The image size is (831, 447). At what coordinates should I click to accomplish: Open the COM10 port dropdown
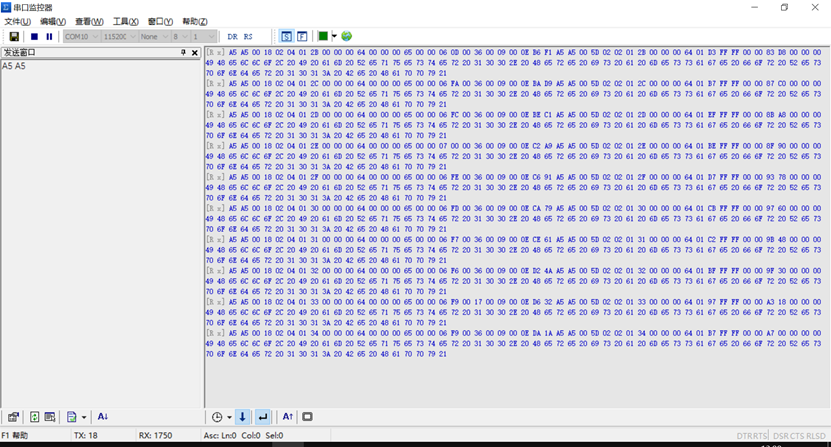tap(82, 37)
